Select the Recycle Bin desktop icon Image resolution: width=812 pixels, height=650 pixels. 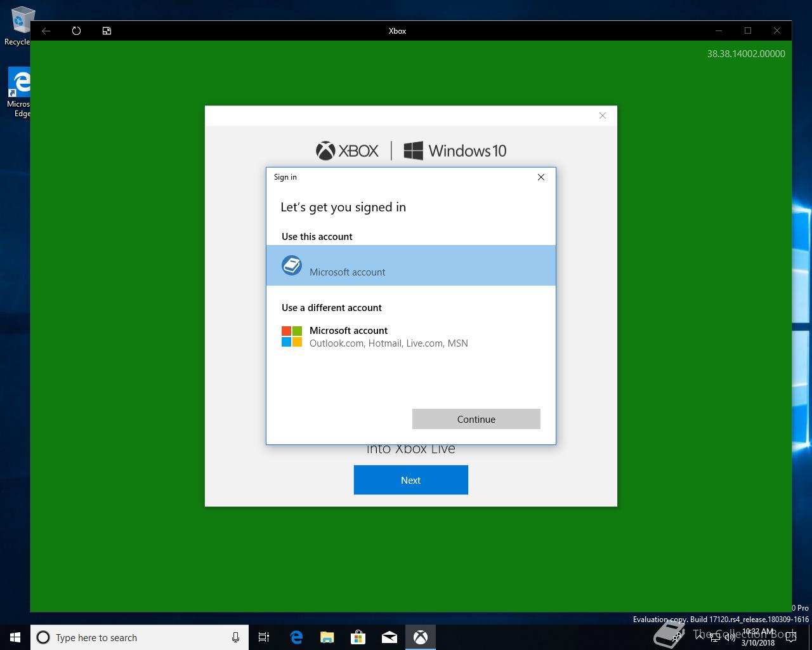pos(18,25)
